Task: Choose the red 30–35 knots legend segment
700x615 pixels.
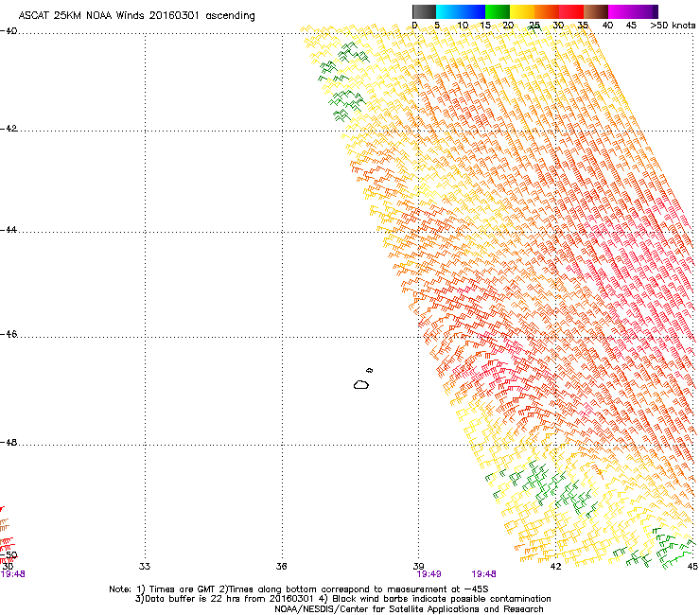Action: point(571,11)
